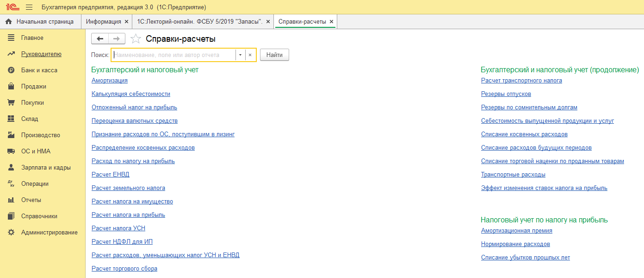Close the 1С:Лекторий-онлайн tab
644x278 pixels.
(268, 22)
